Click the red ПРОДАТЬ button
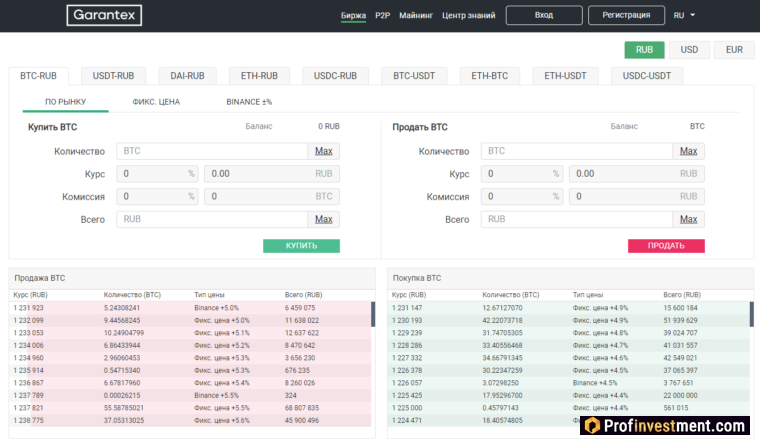The height and width of the screenshot is (445, 760). tap(666, 246)
